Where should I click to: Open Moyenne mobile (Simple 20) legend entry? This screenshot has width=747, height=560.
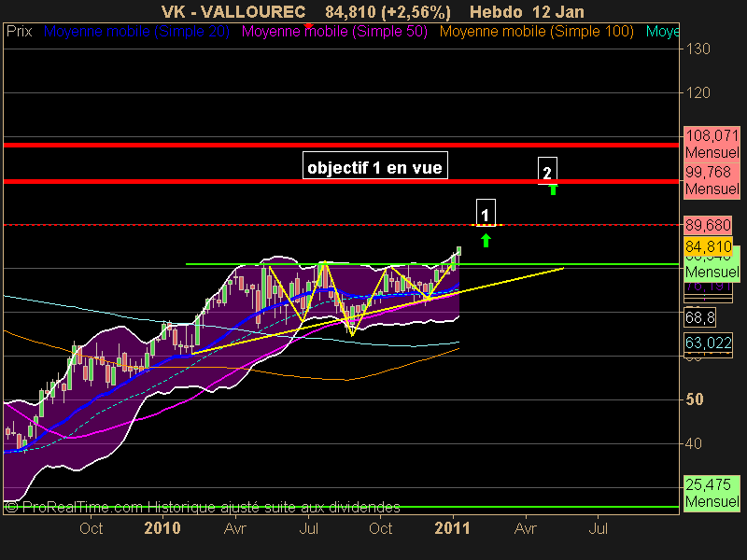coord(136,32)
